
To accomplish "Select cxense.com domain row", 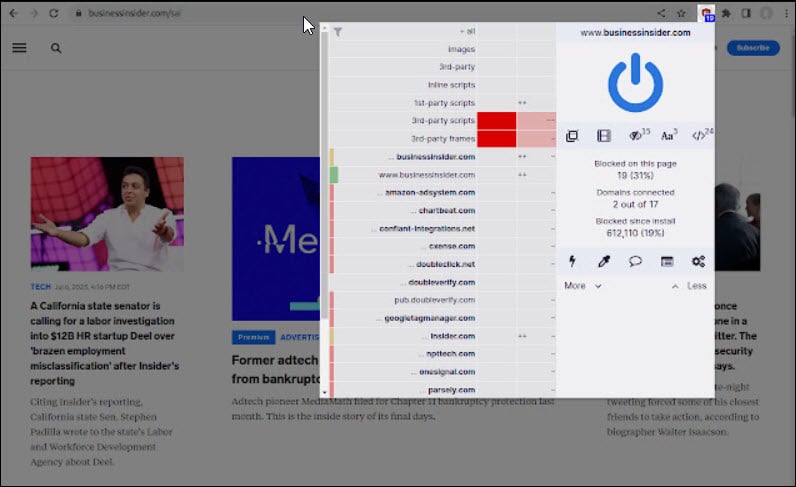I will [442, 246].
